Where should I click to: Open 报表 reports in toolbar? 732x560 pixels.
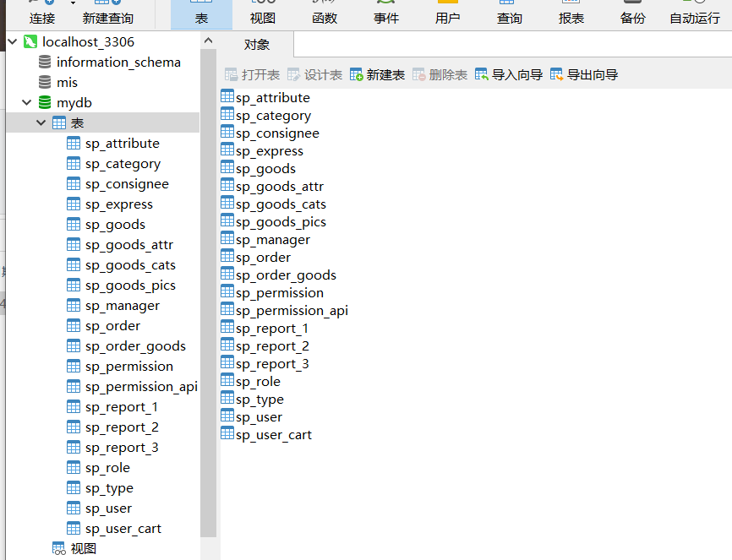571,14
